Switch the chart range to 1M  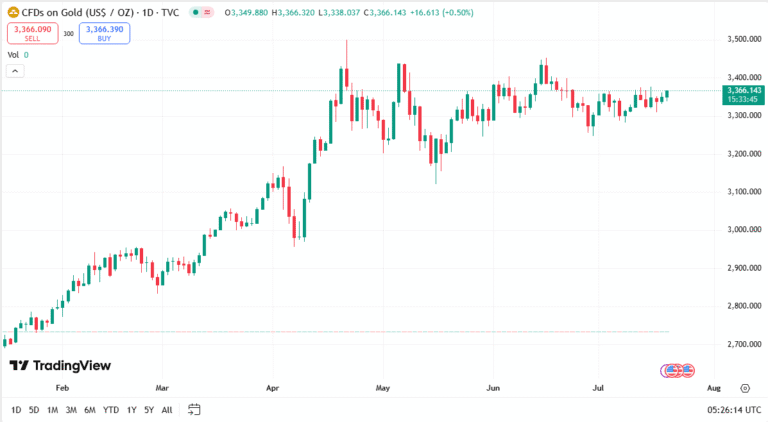(52, 410)
